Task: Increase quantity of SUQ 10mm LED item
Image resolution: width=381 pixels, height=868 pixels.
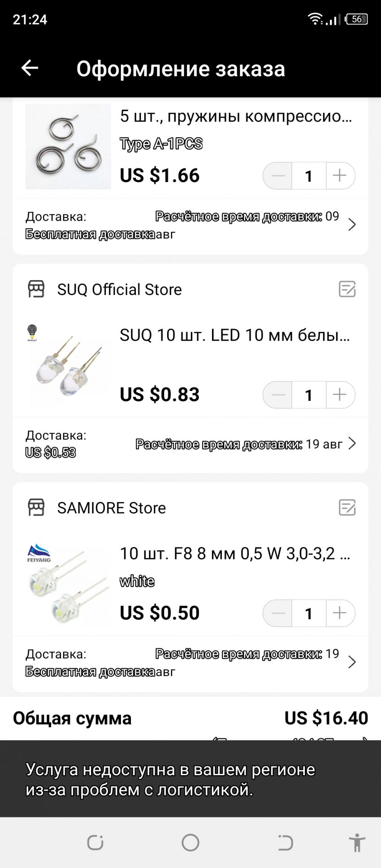Action: [x=340, y=395]
